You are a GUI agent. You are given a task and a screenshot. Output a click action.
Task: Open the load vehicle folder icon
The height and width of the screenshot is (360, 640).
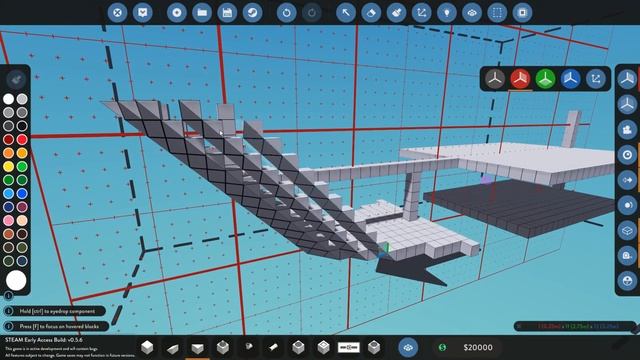[202, 13]
